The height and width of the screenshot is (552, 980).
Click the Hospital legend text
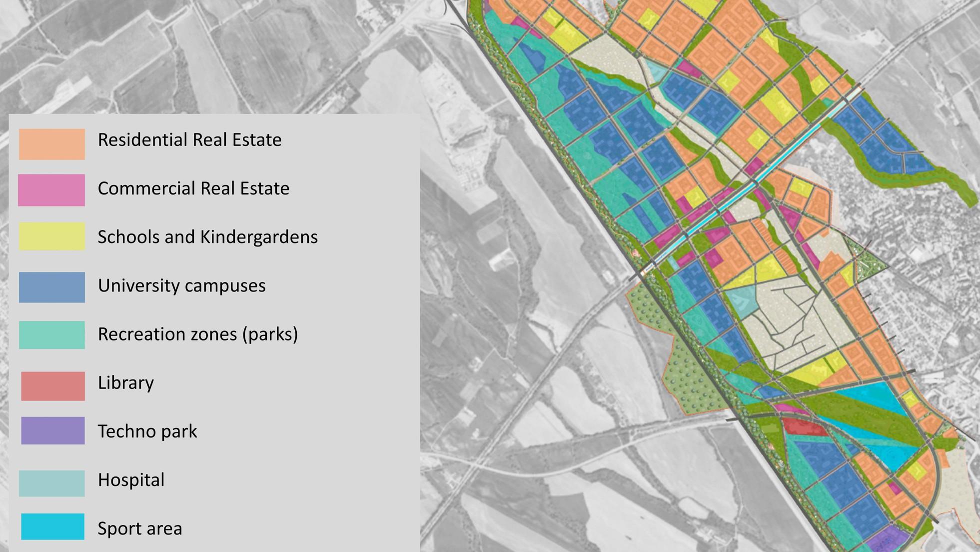[x=131, y=480]
